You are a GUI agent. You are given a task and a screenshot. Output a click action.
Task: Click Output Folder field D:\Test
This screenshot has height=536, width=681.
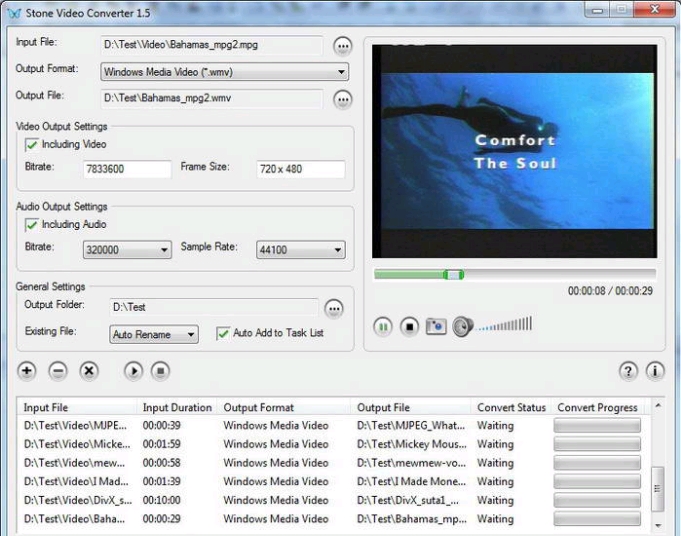point(214,307)
